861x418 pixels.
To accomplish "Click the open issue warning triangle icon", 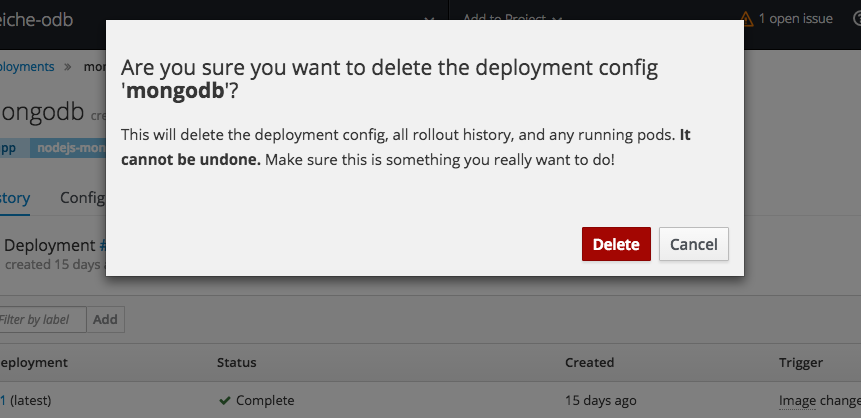I will [746, 18].
